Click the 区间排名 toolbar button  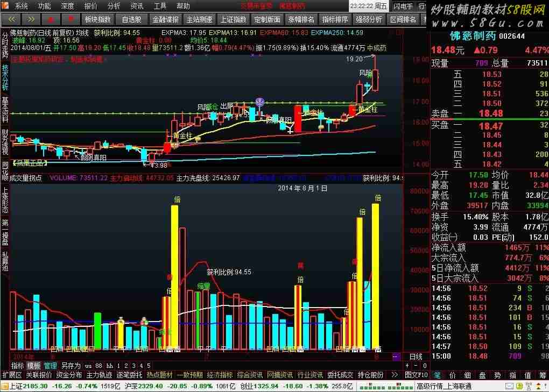(x=403, y=19)
